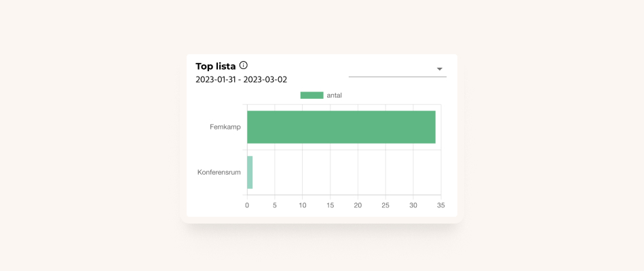Click the empty dropdown selection field
The height and width of the screenshot is (271, 644).
tap(398, 69)
